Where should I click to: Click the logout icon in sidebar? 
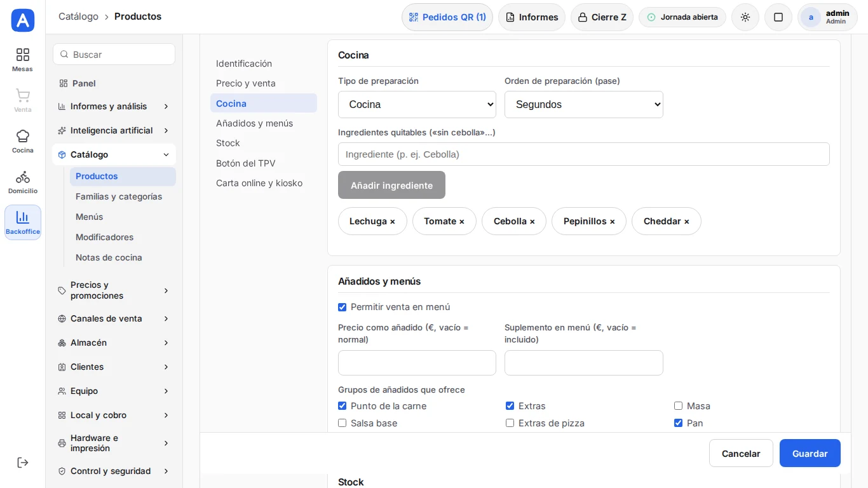tap(23, 463)
